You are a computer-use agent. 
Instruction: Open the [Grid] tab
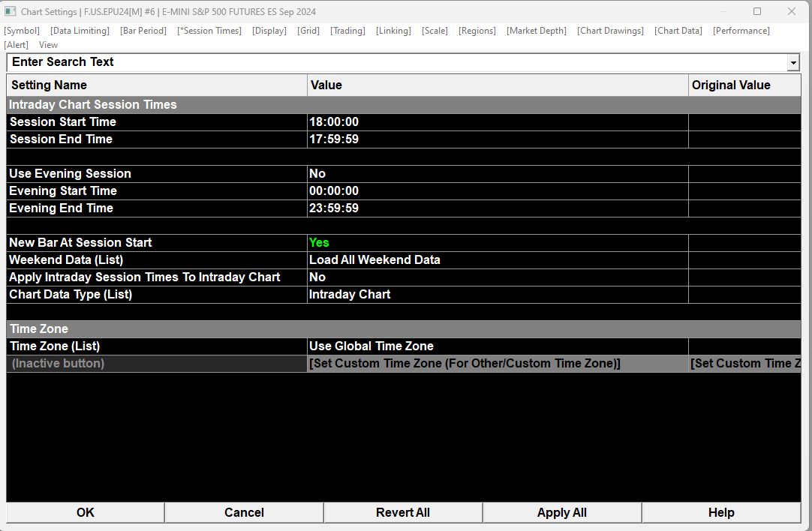308,31
